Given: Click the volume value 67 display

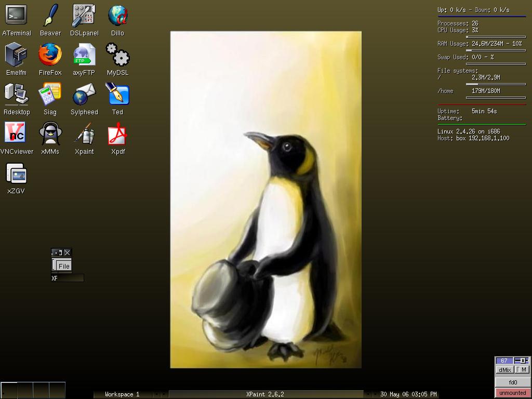Looking at the screenshot, I should tap(504, 361).
